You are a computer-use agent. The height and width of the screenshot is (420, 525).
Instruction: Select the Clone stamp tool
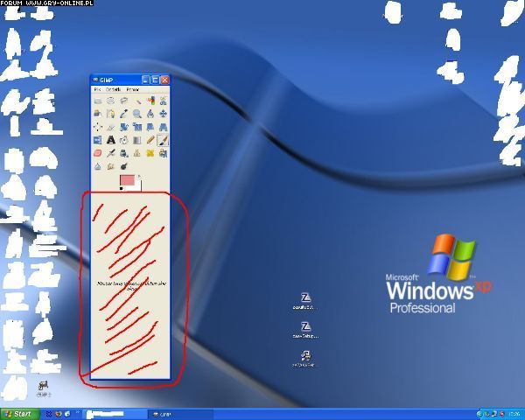click(137, 153)
